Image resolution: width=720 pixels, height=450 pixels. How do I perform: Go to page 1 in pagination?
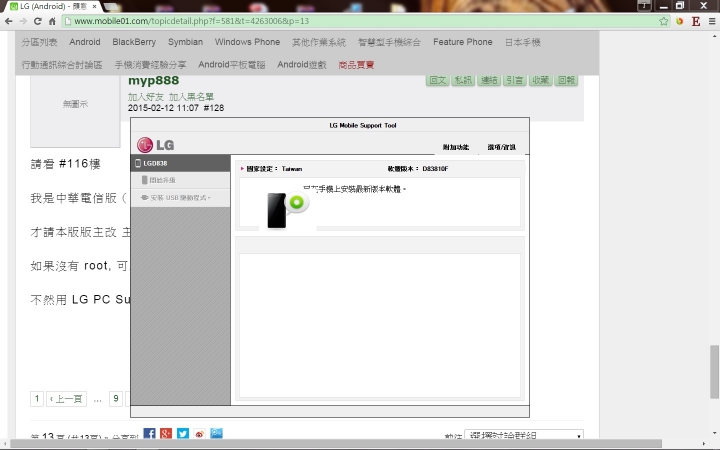[37, 399]
